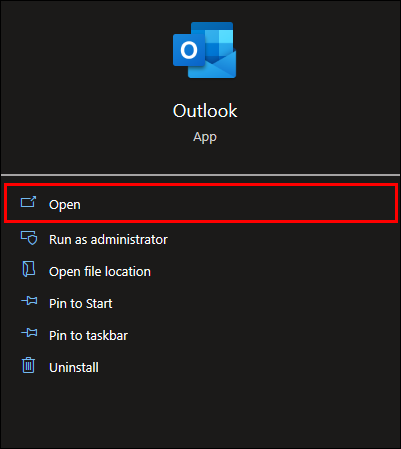The height and width of the screenshot is (449, 401).
Task: Select the Open menu entry
Action: tap(201, 204)
